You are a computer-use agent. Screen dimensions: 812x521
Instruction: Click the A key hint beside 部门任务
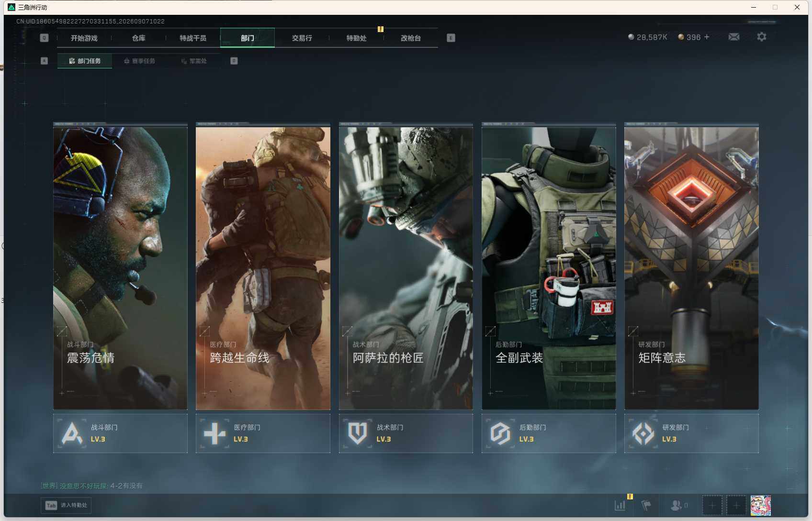pyautogui.click(x=44, y=61)
